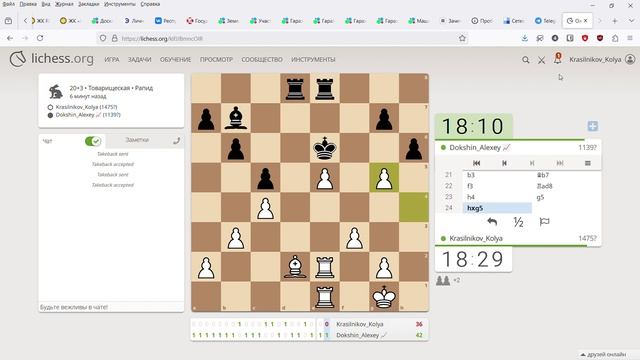Close the active lichess tab
Viewport: 640px width, 360px height.
pyautogui.click(x=586, y=20)
